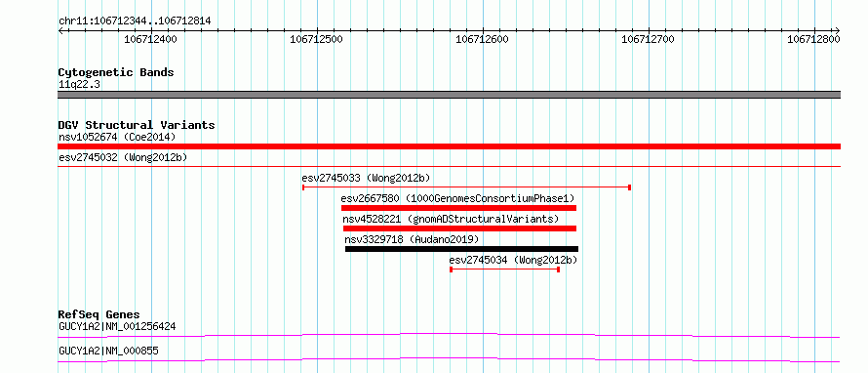Click the nsv1052674 (Coe2014) variant bar
The width and height of the screenshot is (868, 373).
point(449,146)
